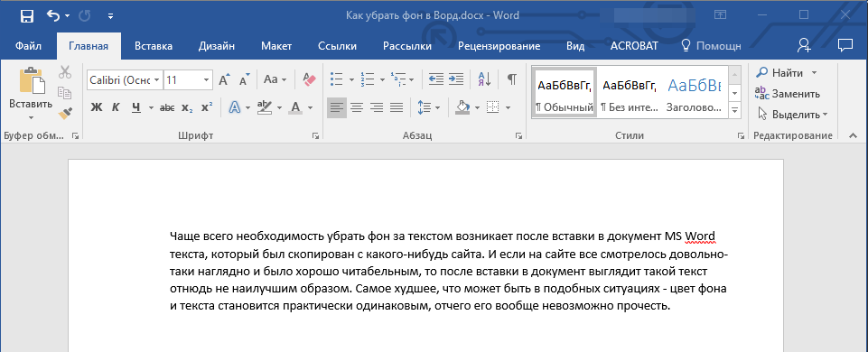Click the Grow Font icon
Screen dimensions: 868x352
click(x=224, y=79)
